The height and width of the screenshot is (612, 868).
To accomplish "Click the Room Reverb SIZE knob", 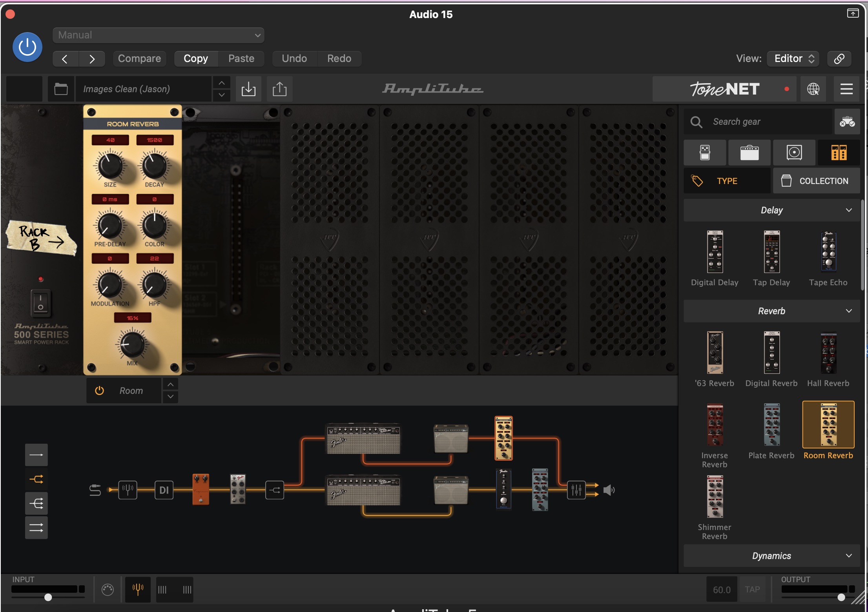I will point(110,166).
